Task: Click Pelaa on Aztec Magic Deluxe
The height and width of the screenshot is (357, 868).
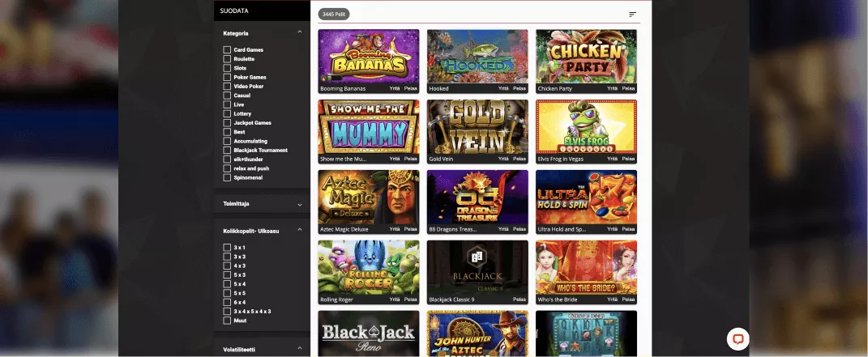Action: 410,229
